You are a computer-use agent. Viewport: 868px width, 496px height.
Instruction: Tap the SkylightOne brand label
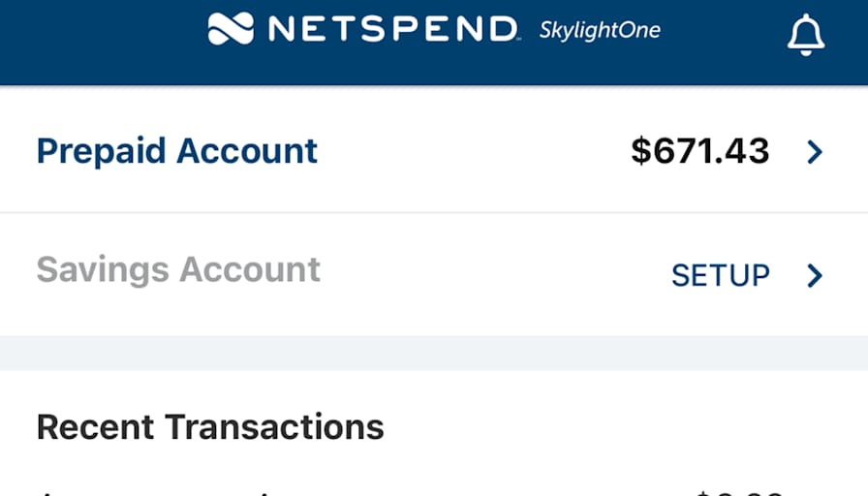pyautogui.click(x=600, y=30)
